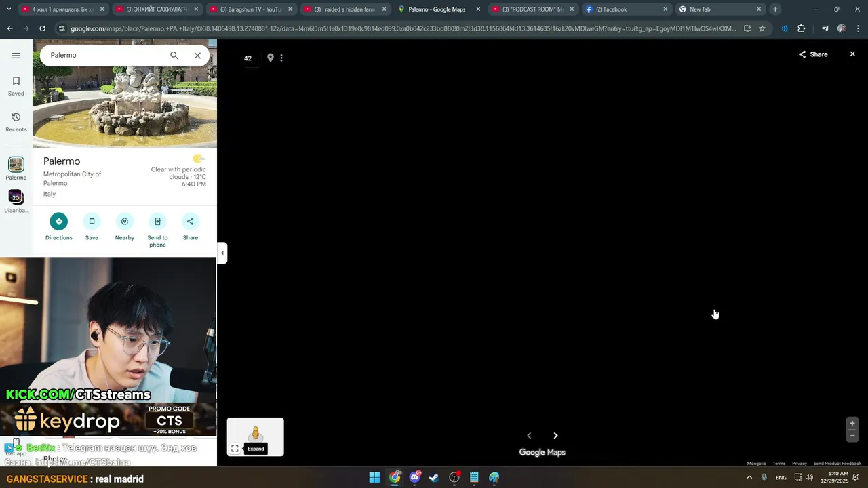The width and height of the screenshot is (868, 488).
Task: Open Discord from the taskbar
Action: point(414,478)
